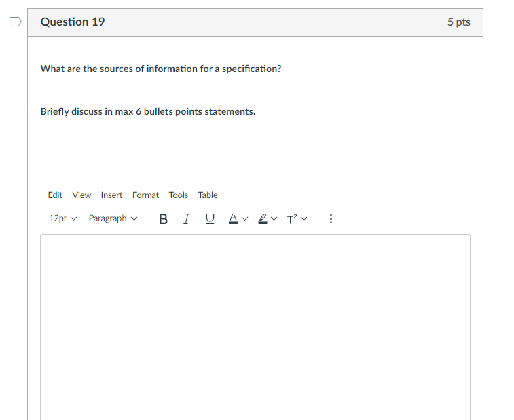Open the Insert menu
Viewport: 514px width, 420px height.
pos(111,195)
